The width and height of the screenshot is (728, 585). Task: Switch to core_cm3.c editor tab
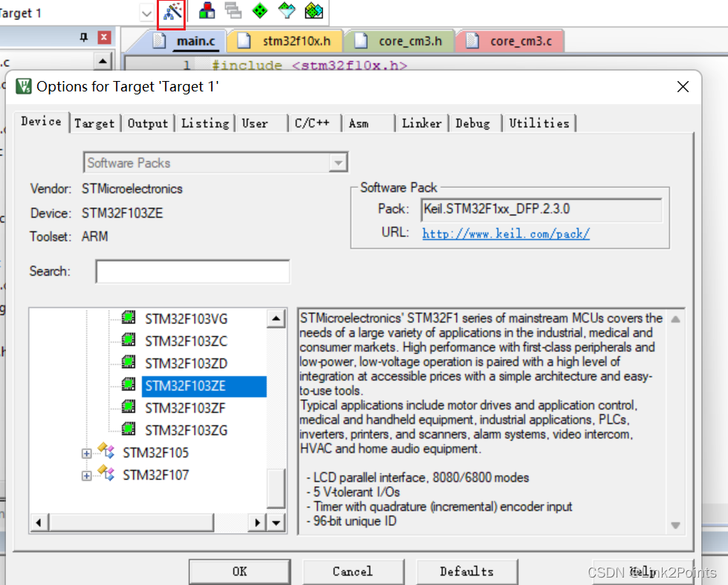coord(511,42)
